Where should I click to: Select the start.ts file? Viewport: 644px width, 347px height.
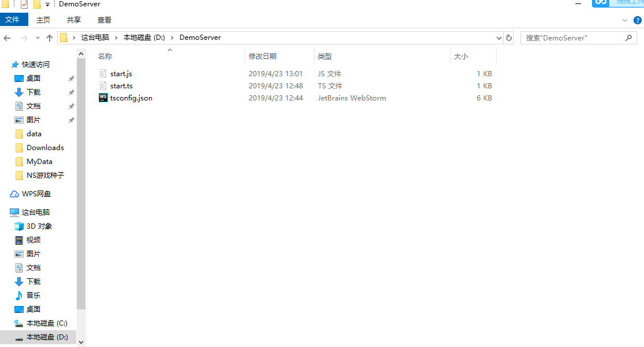[x=122, y=86]
